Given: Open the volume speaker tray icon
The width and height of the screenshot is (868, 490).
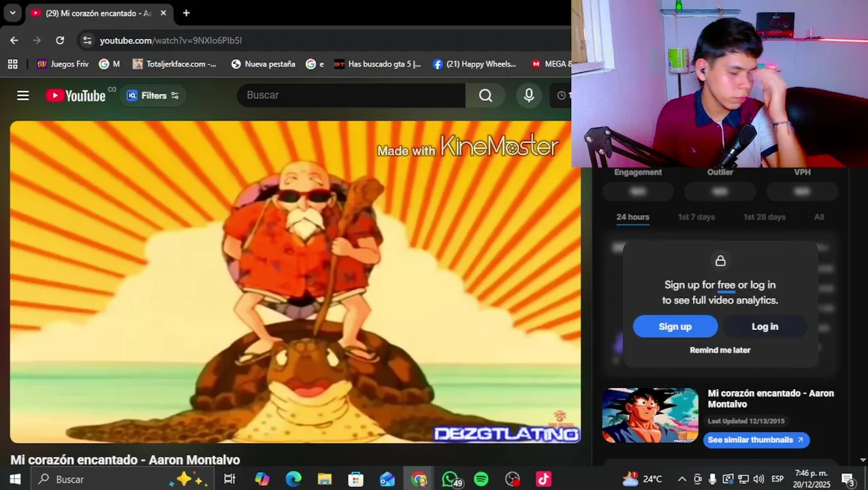Looking at the screenshot, I should (x=758, y=479).
